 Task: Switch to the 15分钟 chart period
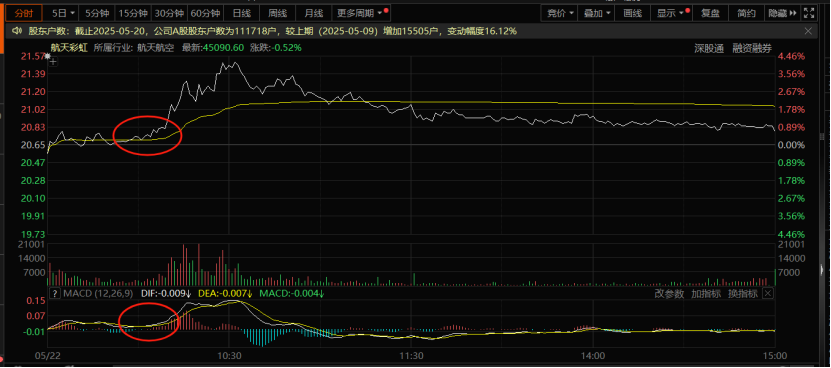(132, 13)
